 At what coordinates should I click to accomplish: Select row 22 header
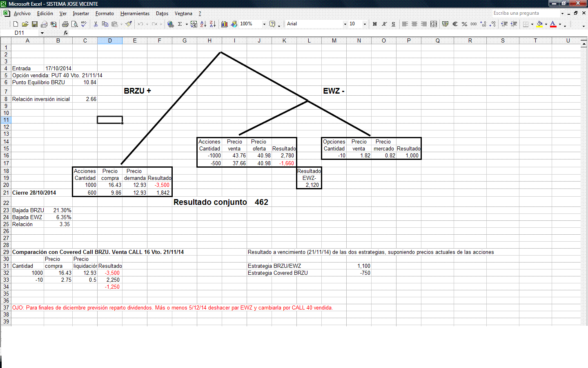pos(6,202)
